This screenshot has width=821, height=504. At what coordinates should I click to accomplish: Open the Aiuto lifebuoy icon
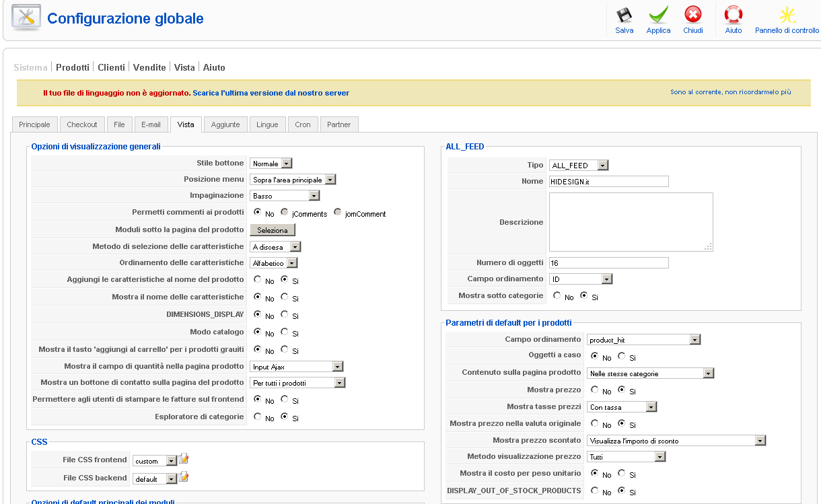pos(733,15)
